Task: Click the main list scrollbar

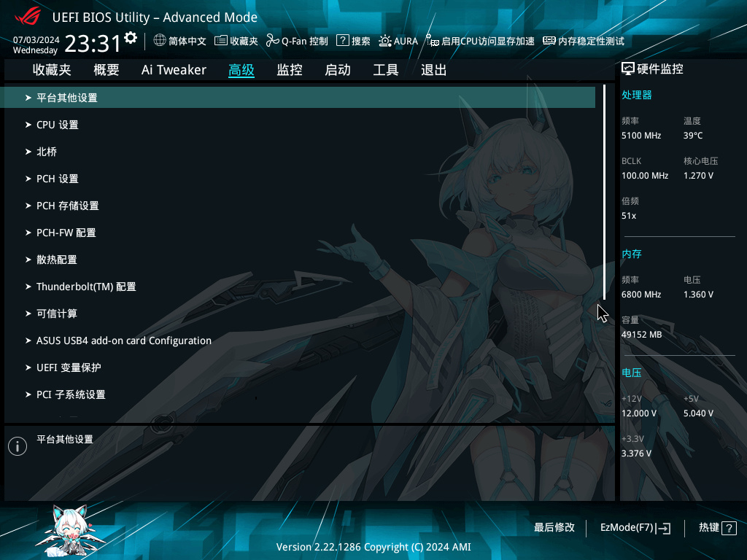Action: click(x=605, y=192)
